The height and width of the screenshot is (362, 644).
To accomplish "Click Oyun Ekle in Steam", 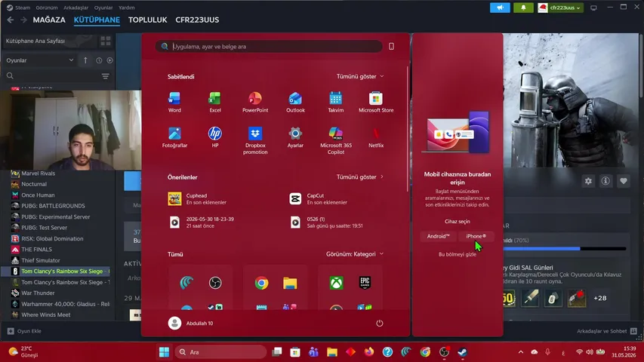I will click(x=24, y=331).
